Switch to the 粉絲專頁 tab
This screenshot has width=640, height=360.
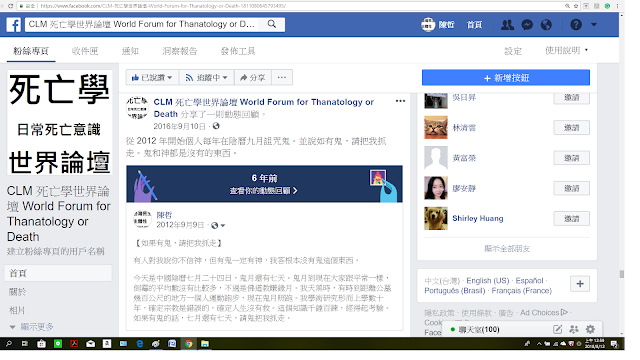point(31,51)
